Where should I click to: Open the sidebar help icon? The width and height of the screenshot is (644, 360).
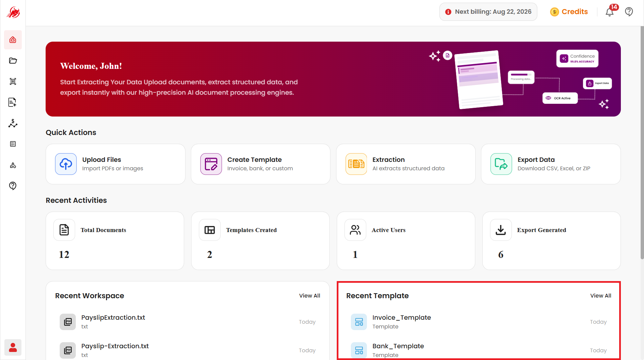coord(13,186)
